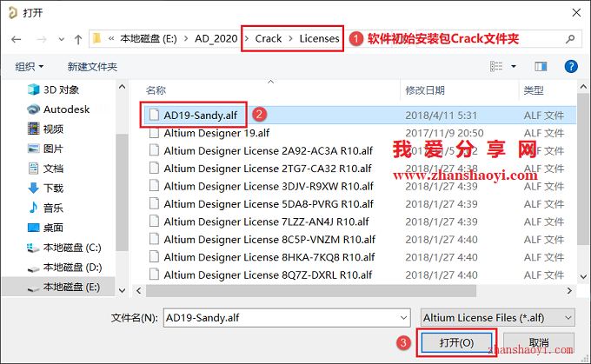591x364 pixels.
Task: Click 本地磁盘 (E:) in address path
Action: 149,38
